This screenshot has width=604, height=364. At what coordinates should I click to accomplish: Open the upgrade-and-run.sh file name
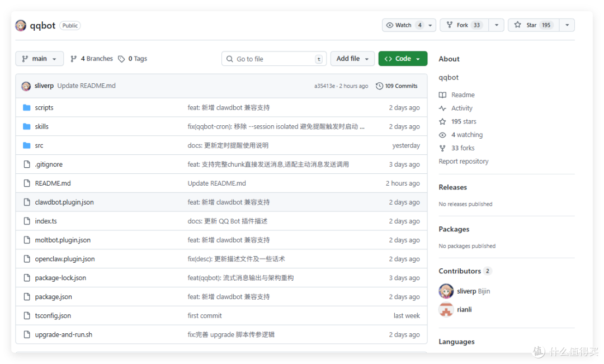tap(64, 334)
